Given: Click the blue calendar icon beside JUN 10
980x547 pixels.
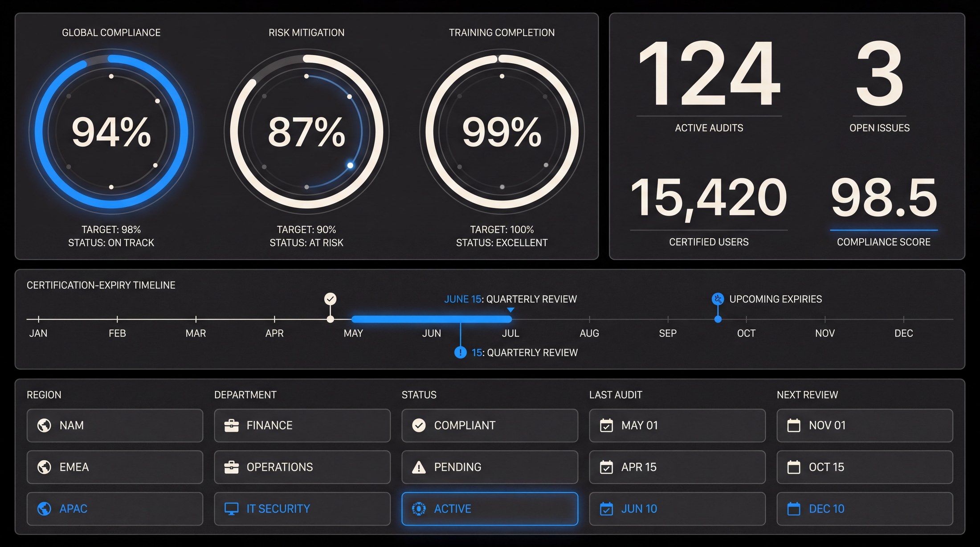Looking at the screenshot, I should [606, 508].
